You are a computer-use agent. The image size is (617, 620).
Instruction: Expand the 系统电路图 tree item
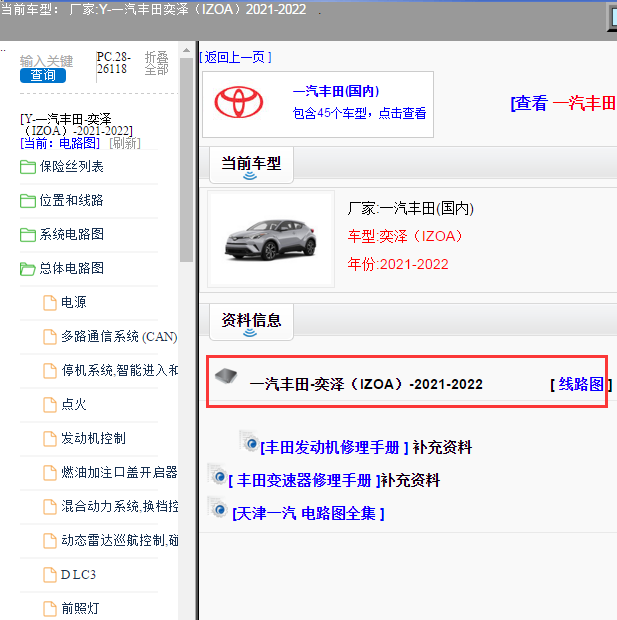pyautogui.click(x=72, y=234)
